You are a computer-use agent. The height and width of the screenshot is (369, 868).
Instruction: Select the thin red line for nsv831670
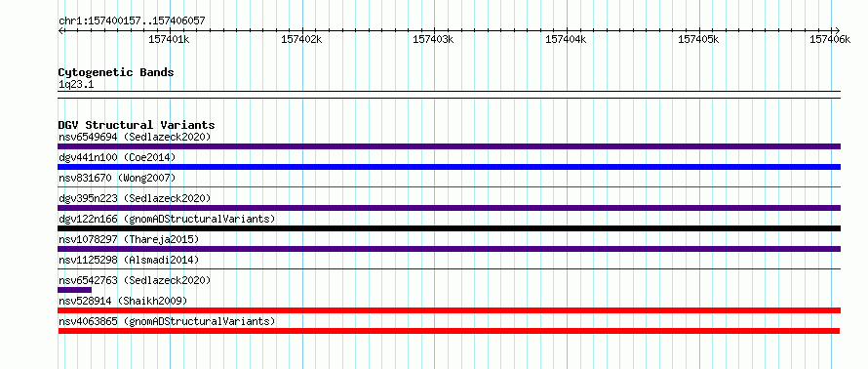pos(449,187)
